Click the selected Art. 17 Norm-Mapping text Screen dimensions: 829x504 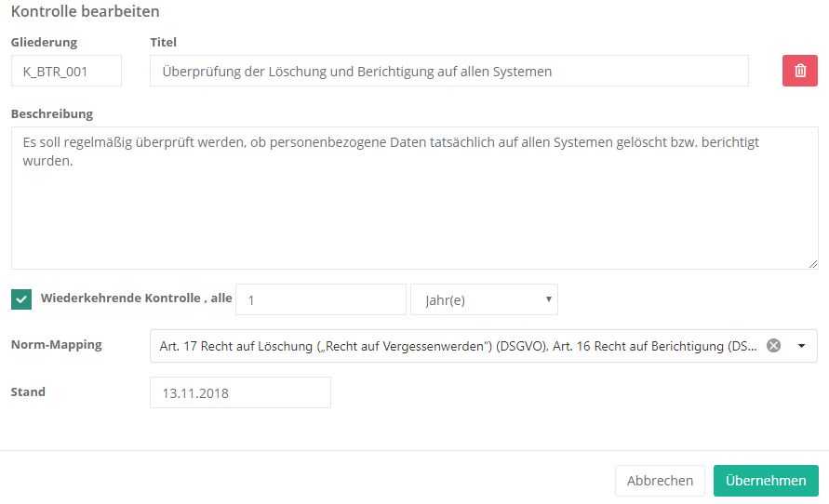[456, 346]
